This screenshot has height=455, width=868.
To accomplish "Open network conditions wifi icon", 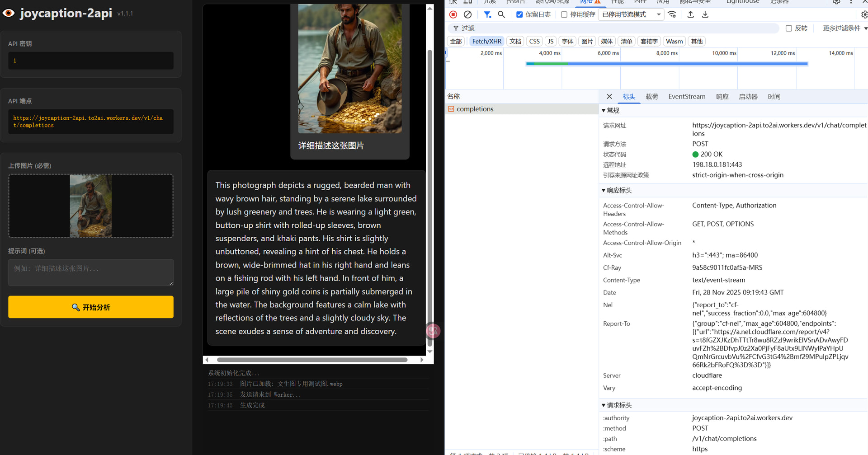I will 672,14.
